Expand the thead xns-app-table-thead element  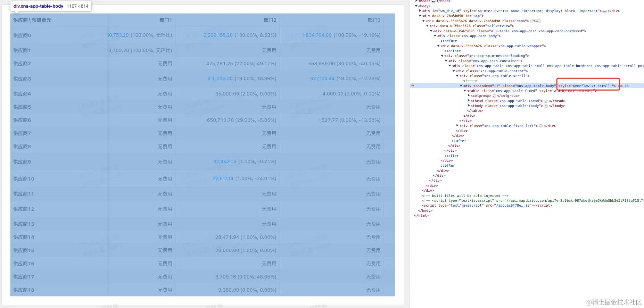[x=469, y=101]
